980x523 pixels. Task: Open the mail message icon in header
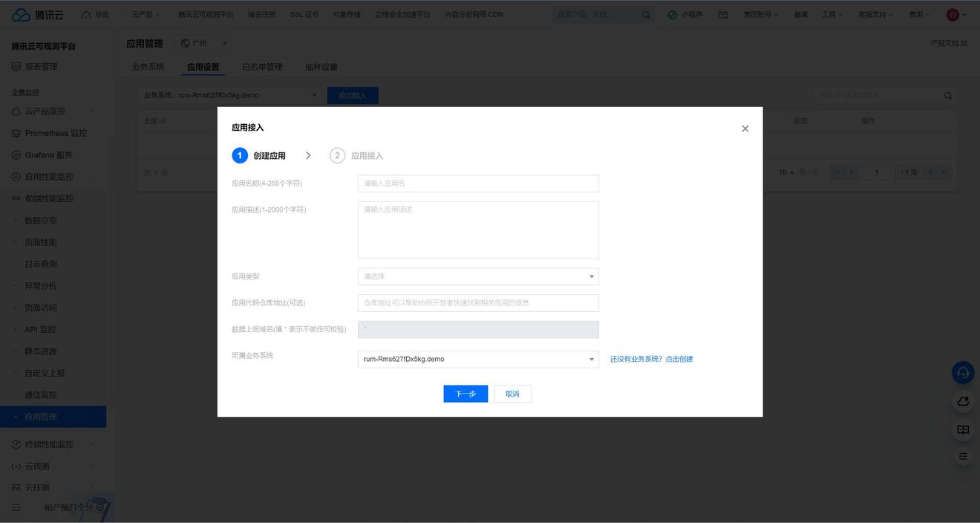(722, 15)
